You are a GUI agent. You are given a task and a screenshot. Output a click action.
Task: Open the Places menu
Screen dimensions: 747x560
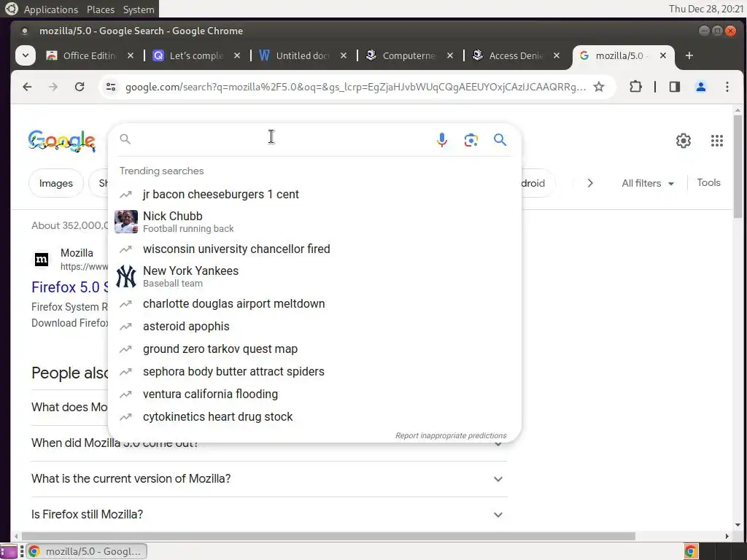(x=101, y=9)
